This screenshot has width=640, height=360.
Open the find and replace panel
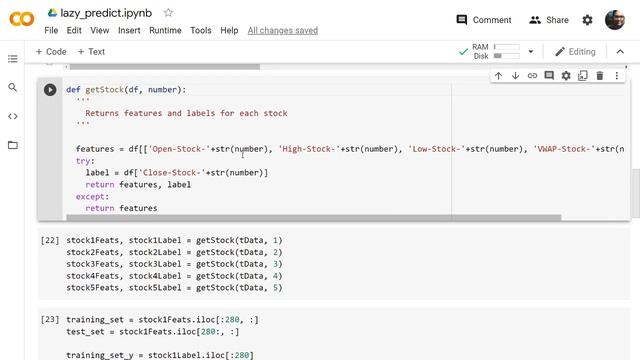click(13, 87)
